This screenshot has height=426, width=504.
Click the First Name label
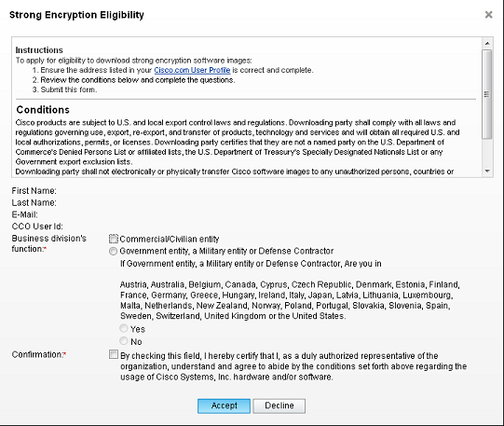34,191
